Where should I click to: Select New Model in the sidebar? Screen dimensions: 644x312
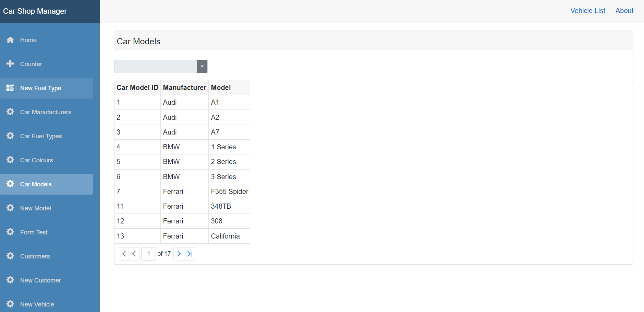click(x=35, y=208)
